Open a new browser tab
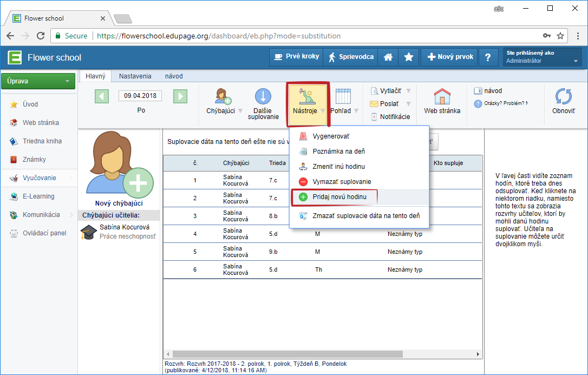The width and height of the screenshot is (588, 375). tap(122, 18)
